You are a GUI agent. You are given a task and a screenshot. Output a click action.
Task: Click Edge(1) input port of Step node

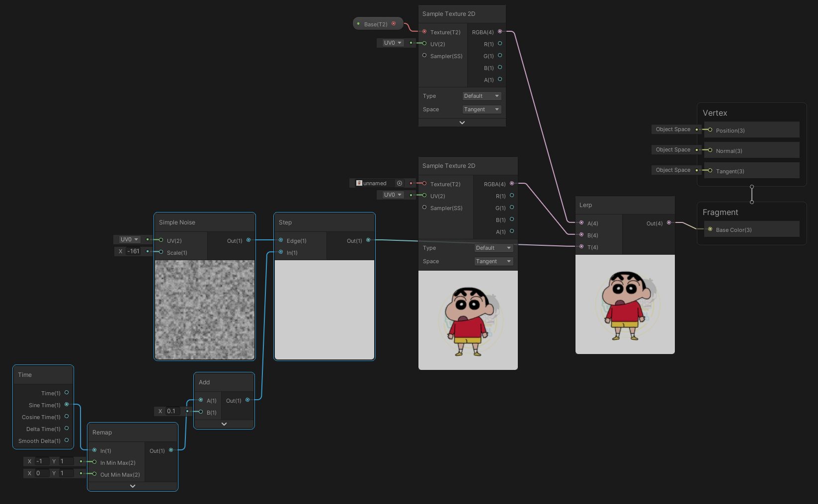point(281,240)
